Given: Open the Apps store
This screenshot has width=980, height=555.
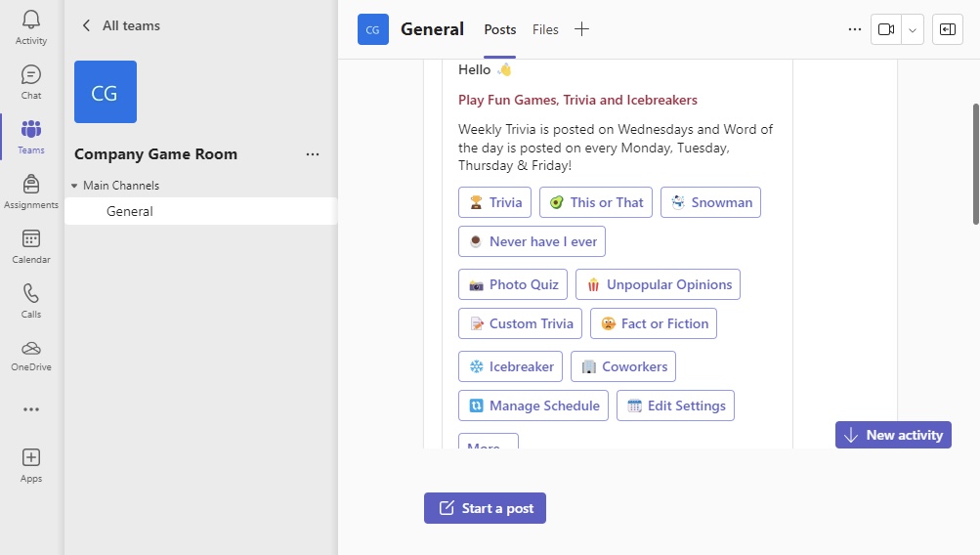Looking at the screenshot, I should click(30, 466).
